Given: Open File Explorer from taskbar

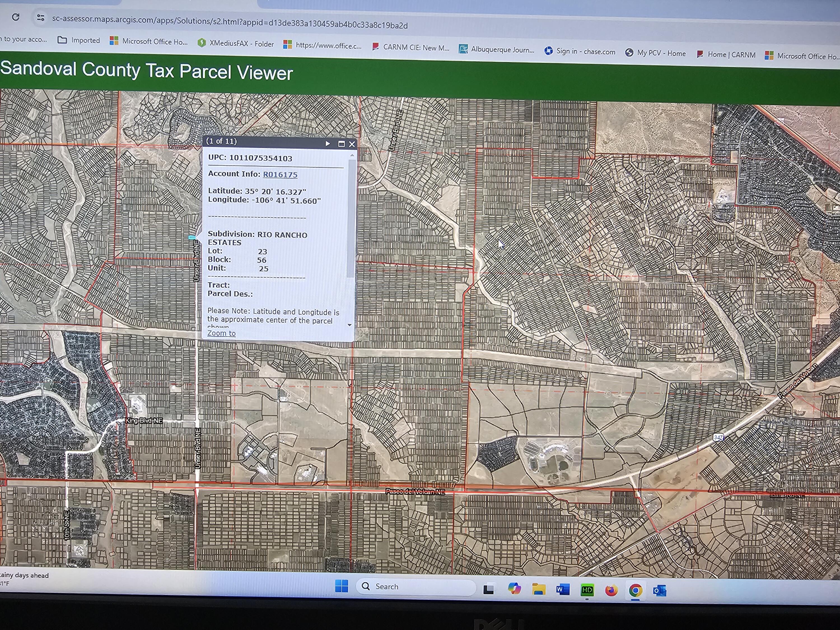Looking at the screenshot, I should click(x=538, y=589).
